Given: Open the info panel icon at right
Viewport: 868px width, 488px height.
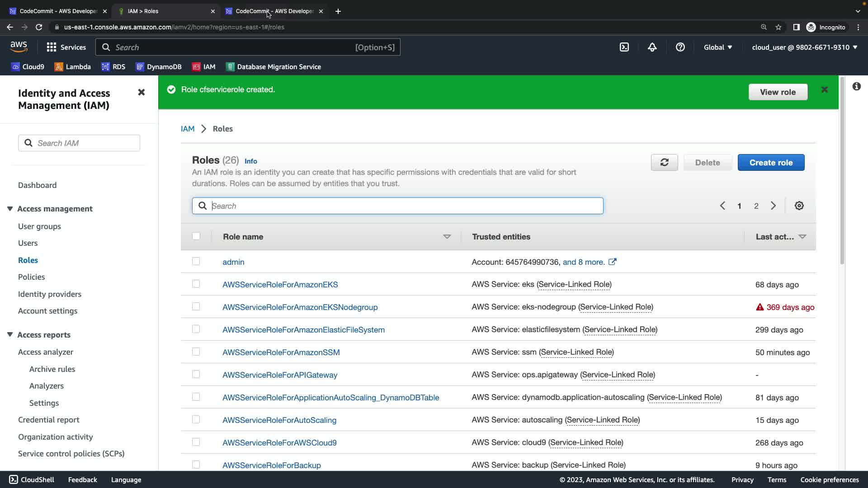Looking at the screenshot, I should [x=856, y=86].
